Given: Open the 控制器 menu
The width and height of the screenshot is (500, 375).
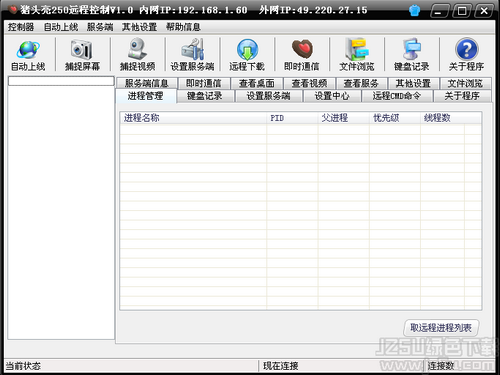Looking at the screenshot, I should tap(21, 27).
